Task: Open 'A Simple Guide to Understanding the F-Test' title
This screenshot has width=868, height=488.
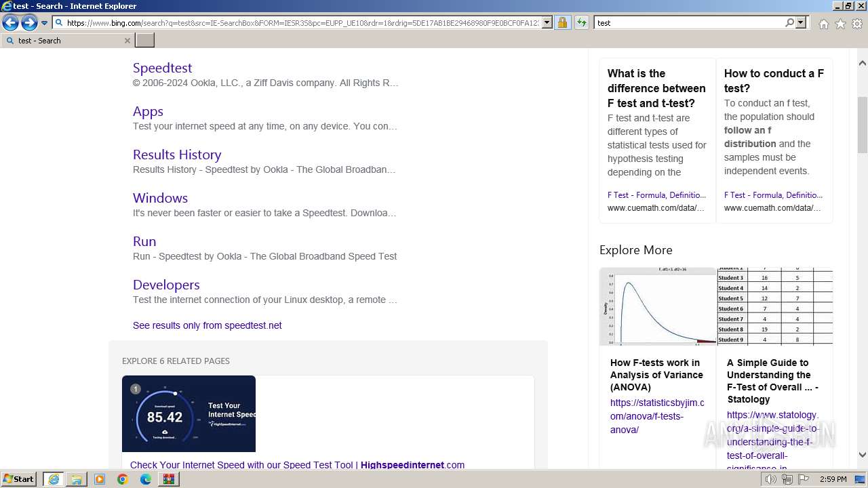Action: coord(772,381)
